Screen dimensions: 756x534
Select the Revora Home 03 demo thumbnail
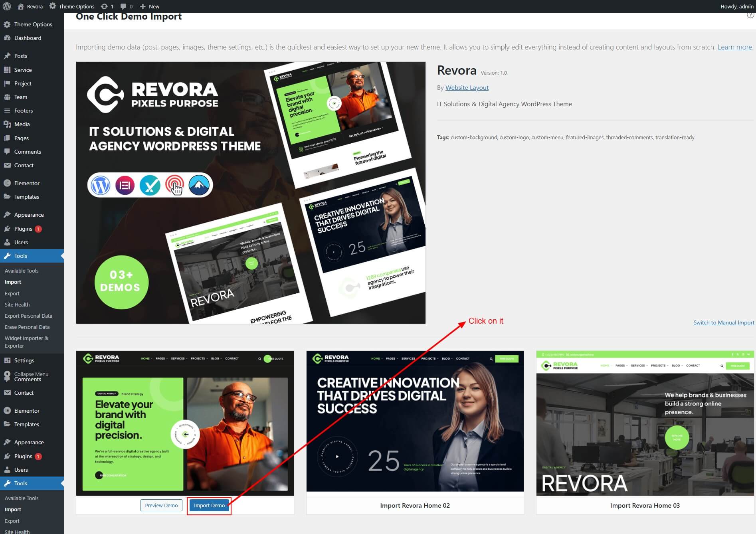tap(645, 423)
